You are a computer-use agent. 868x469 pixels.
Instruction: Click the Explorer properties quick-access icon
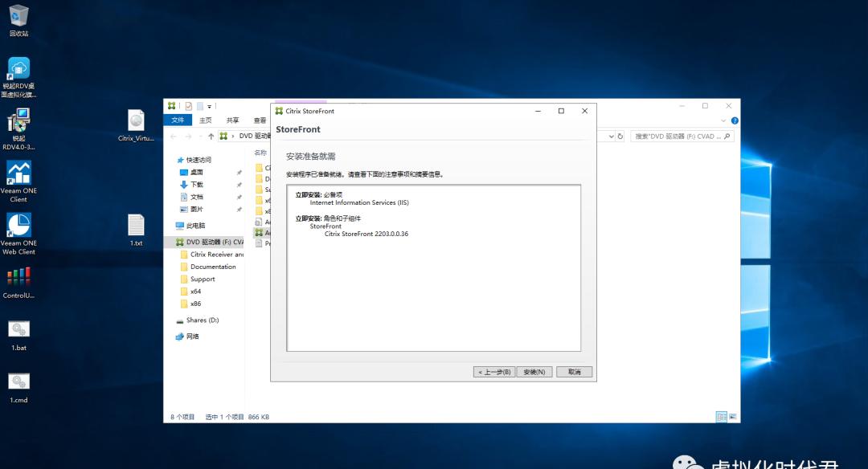point(189,106)
